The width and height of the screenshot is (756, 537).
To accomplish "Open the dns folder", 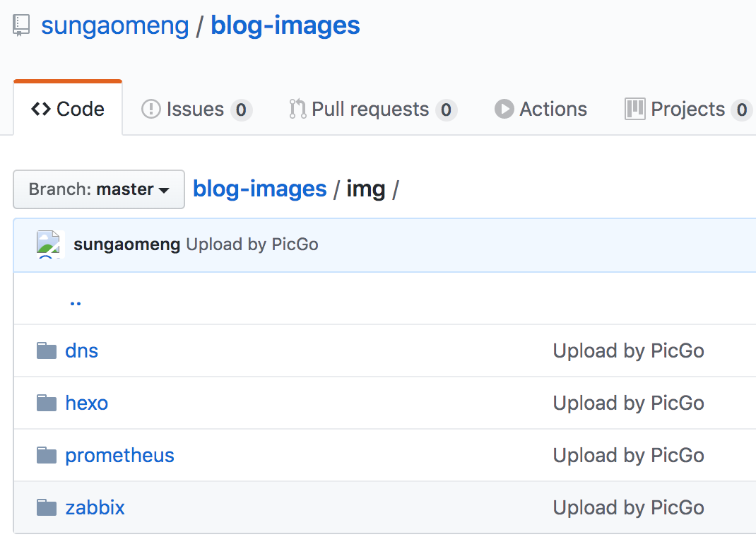I will (82, 351).
